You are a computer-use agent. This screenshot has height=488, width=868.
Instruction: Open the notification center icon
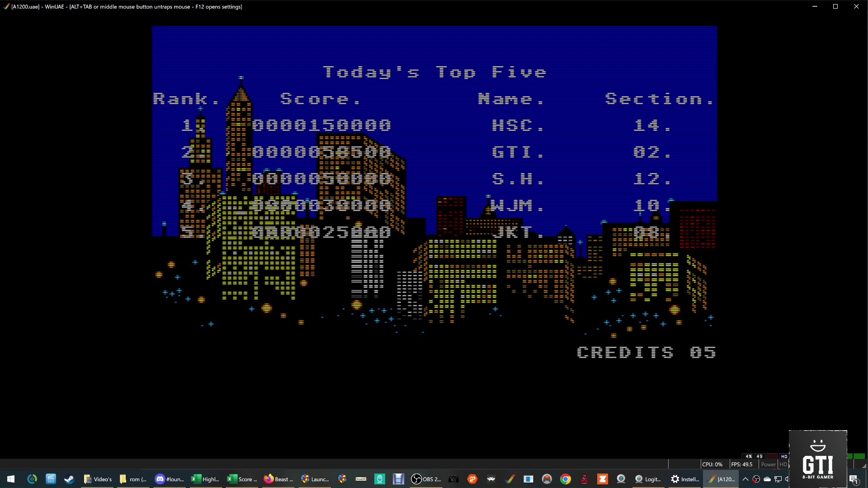[854, 479]
